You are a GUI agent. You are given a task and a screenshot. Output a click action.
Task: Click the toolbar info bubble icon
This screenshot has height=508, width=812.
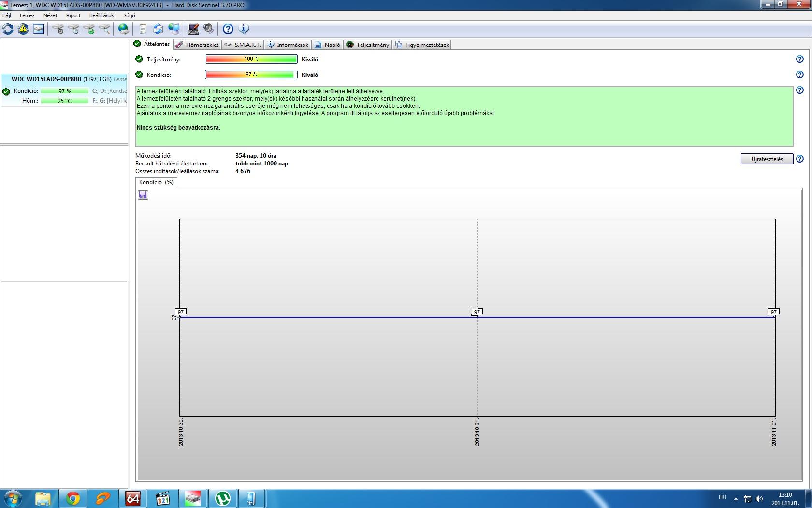tap(244, 29)
